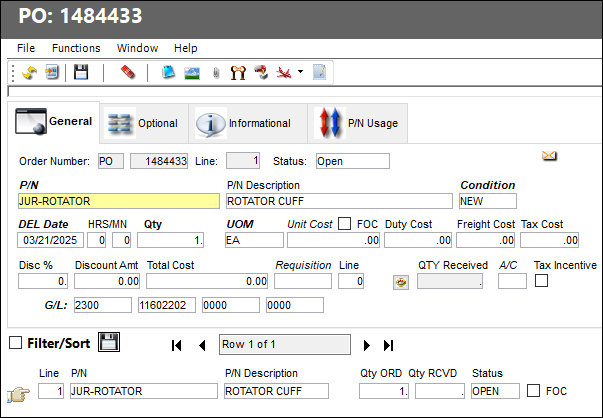Click the pointing hand row indicator

coord(18,394)
